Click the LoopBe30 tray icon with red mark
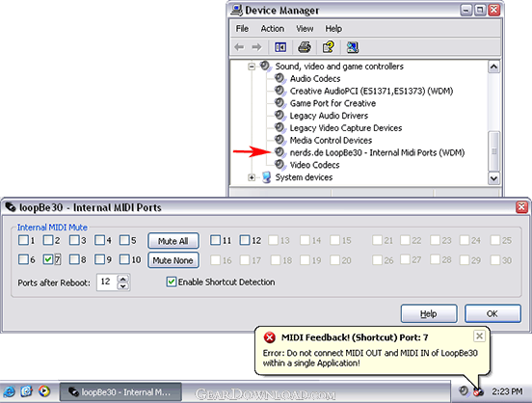Image resolution: width=532 pixels, height=403 pixels. (x=478, y=392)
